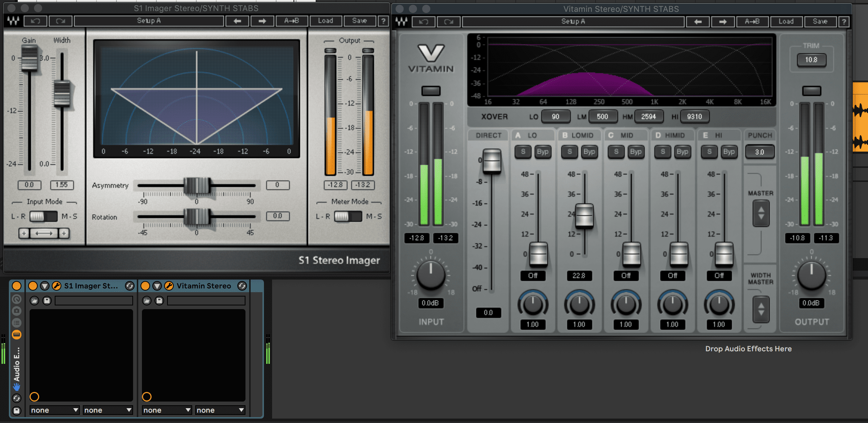The height and width of the screenshot is (423, 868).
Task: Open Setup A preset menu in Vitamin
Action: (573, 22)
